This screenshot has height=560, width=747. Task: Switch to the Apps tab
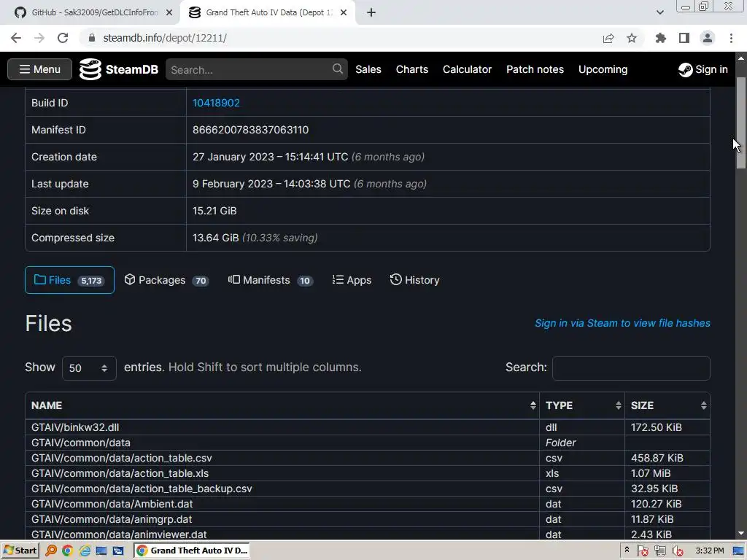point(352,280)
